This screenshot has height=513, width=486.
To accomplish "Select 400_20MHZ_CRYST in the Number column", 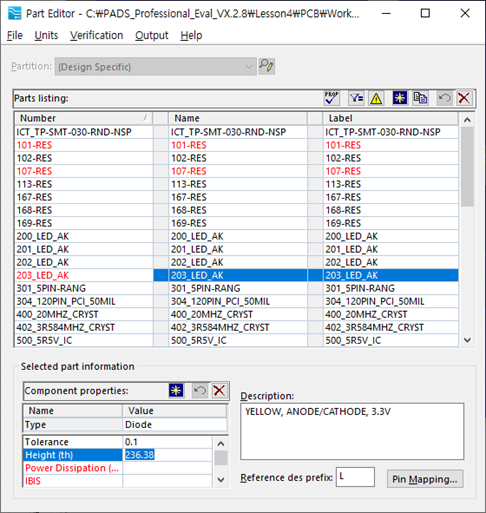I will (x=84, y=314).
